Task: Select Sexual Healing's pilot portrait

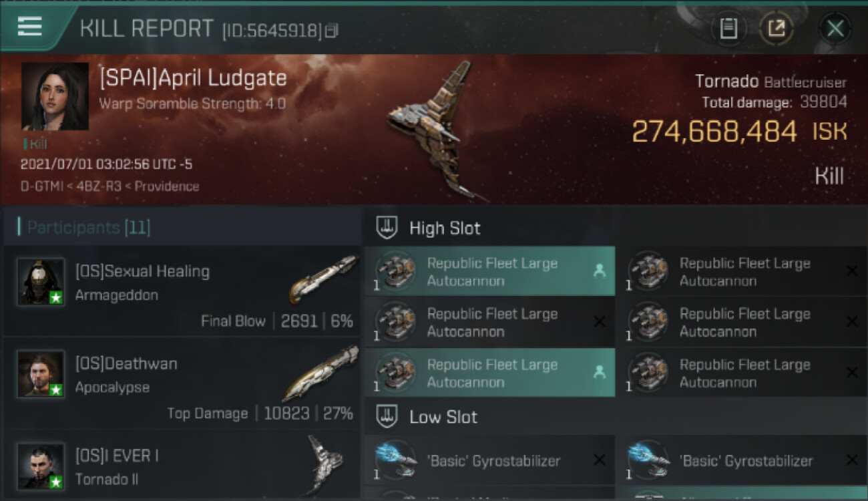Action: pyautogui.click(x=41, y=282)
